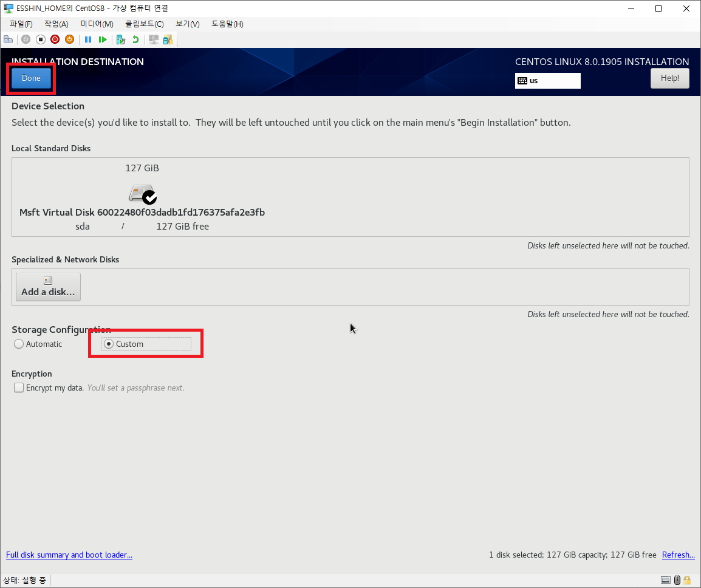Click the greyed Enhanced Session icon
The width and height of the screenshot is (701, 588).
154,39
